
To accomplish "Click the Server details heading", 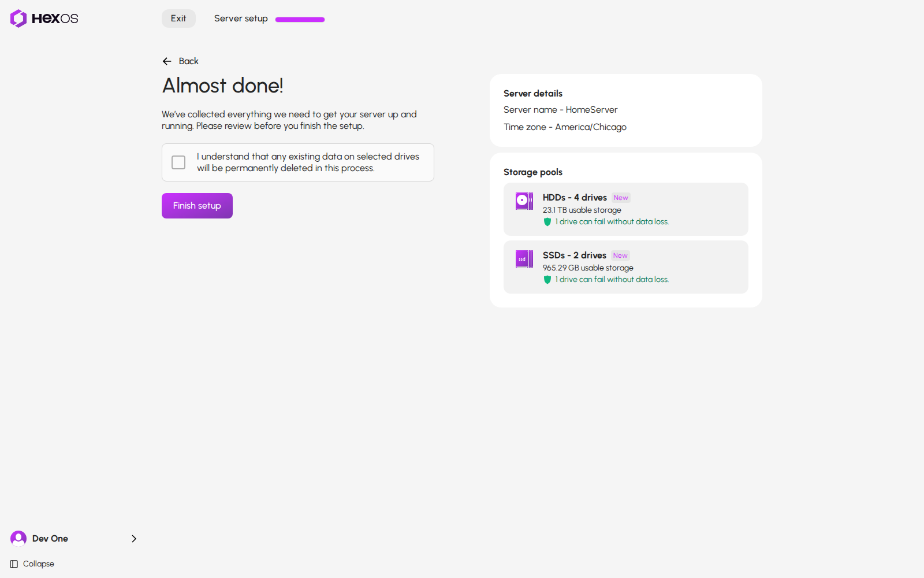I will pos(533,94).
